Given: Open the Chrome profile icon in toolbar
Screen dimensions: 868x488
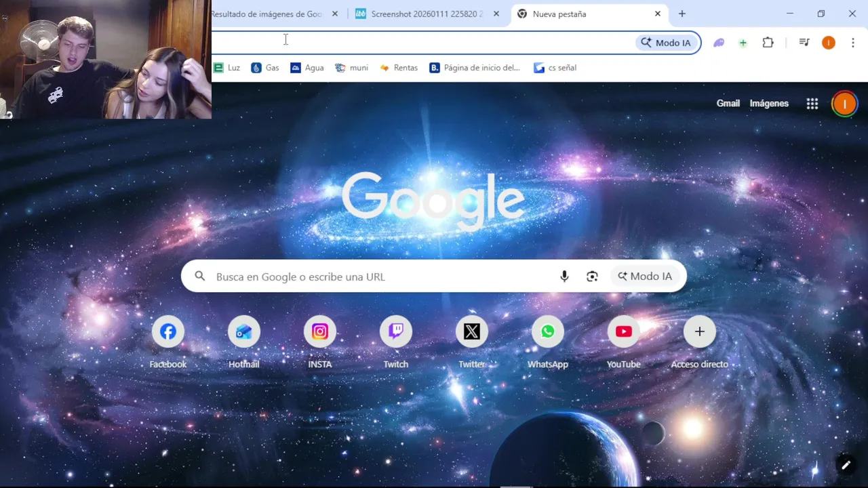Looking at the screenshot, I should (x=828, y=43).
